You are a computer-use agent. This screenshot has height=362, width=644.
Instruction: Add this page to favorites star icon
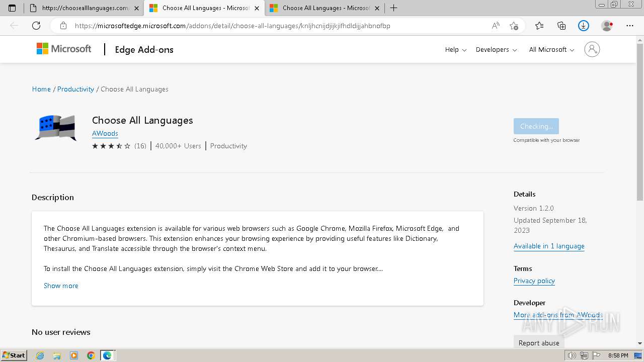tap(514, 26)
